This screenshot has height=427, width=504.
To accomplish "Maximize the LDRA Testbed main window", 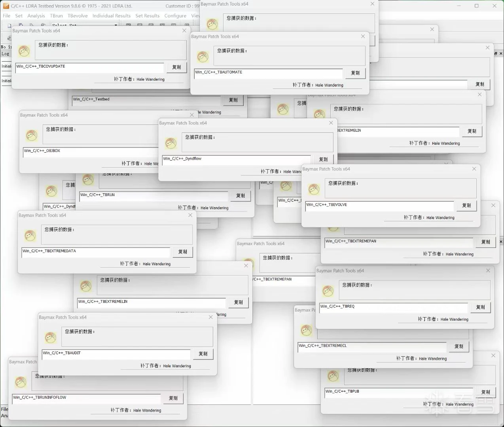I will click(x=476, y=6).
